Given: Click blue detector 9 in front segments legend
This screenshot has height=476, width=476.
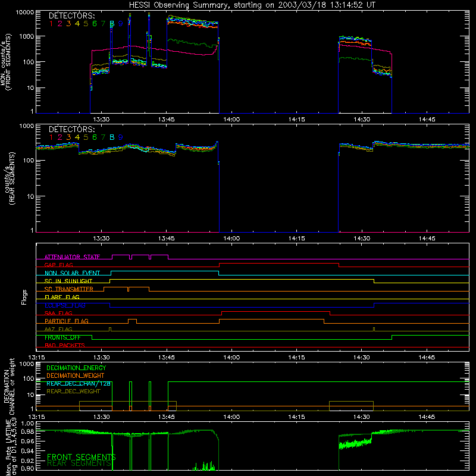Looking at the screenshot, I should point(121,23).
